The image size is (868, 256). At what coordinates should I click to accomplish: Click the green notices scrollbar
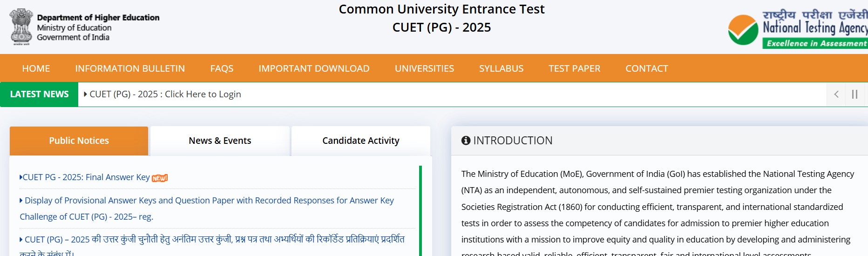420,209
